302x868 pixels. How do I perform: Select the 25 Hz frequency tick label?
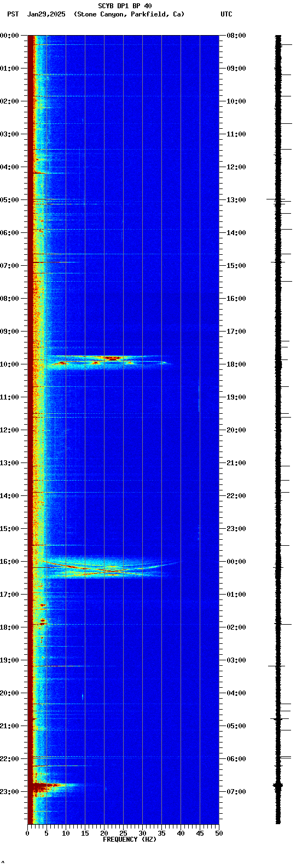tap(123, 833)
